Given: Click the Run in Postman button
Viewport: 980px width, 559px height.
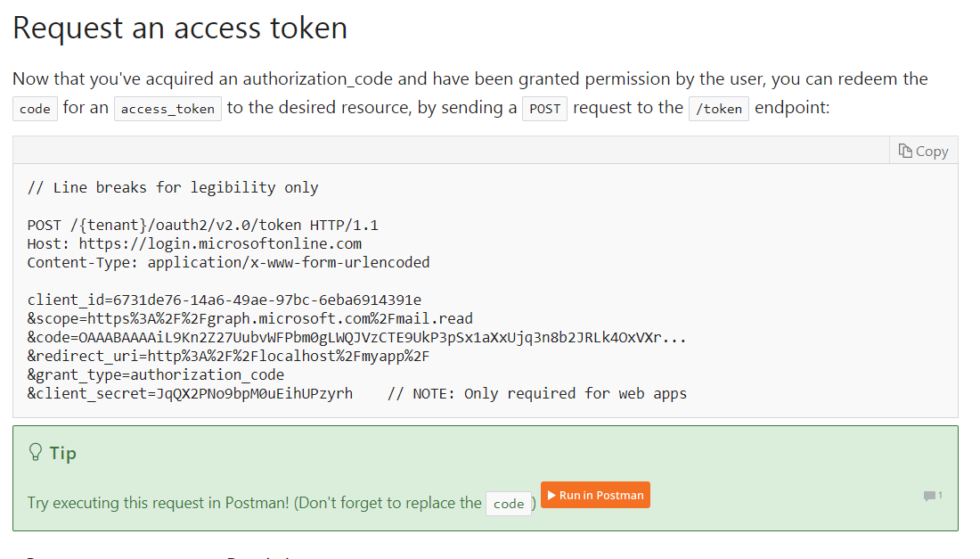Looking at the screenshot, I should point(595,495).
